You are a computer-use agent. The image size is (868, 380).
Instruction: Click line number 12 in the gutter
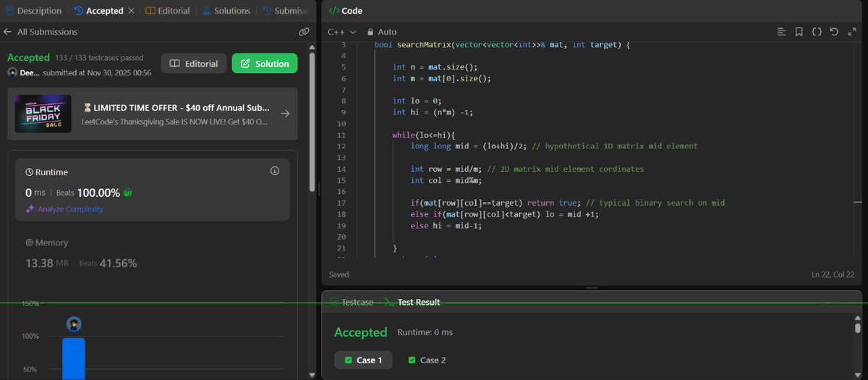(x=342, y=146)
